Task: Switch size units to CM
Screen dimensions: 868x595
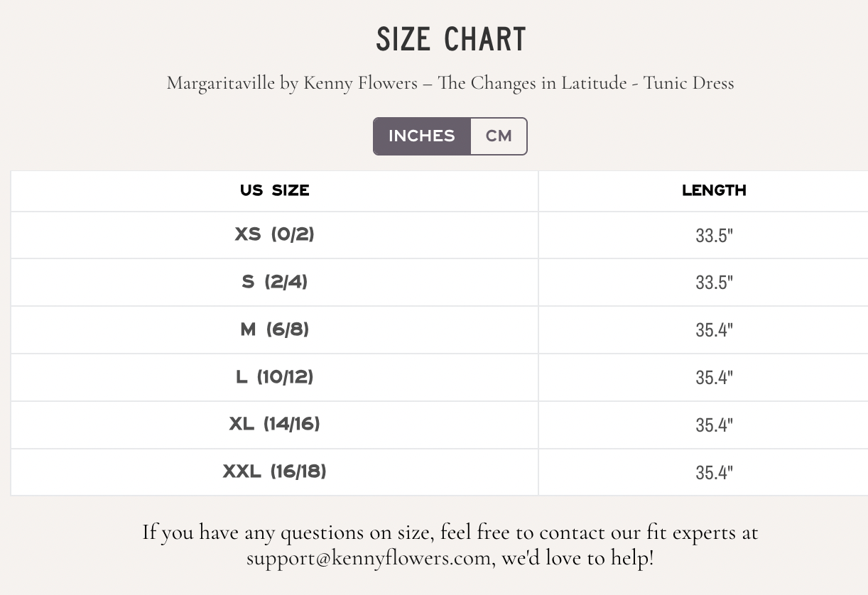Action: (499, 136)
